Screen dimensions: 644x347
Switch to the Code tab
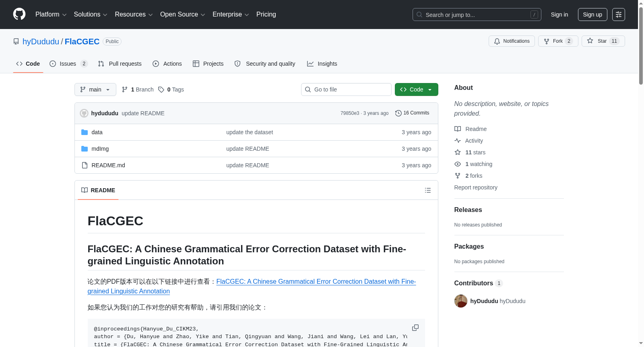[28, 64]
